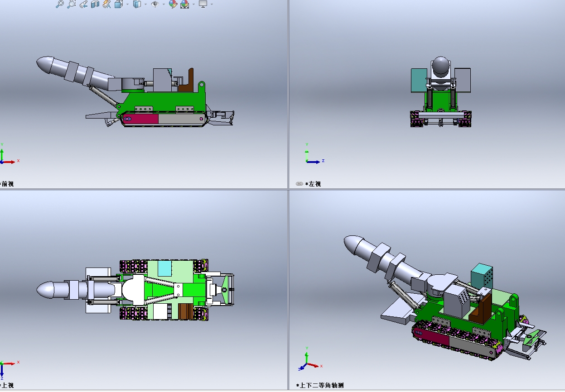Expand the View Orientation dropdown arrow
Viewport: 565px width, 392px height.
click(x=127, y=5)
